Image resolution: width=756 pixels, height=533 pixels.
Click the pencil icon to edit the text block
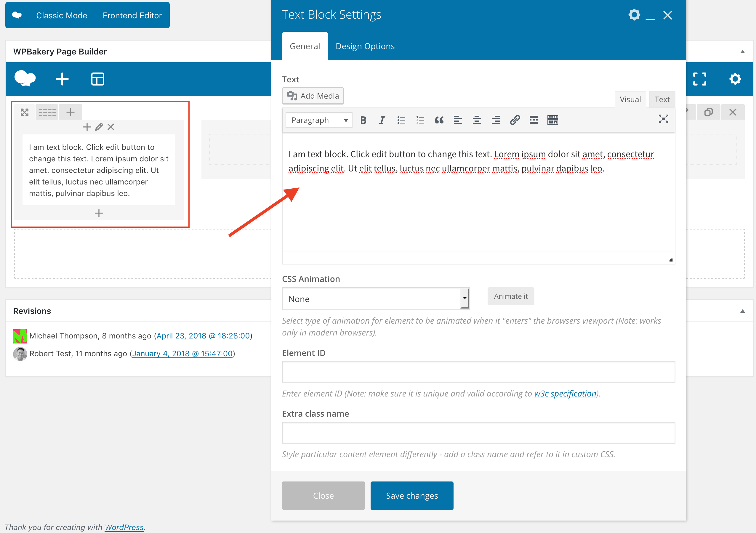tap(99, 127)
